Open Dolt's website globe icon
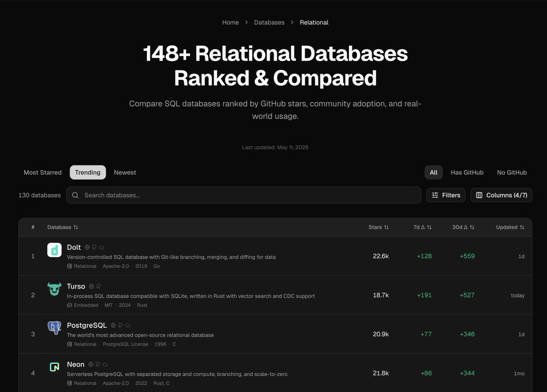Image resolution: width=547 pixels, height=392 pixels. click(87, 248)
